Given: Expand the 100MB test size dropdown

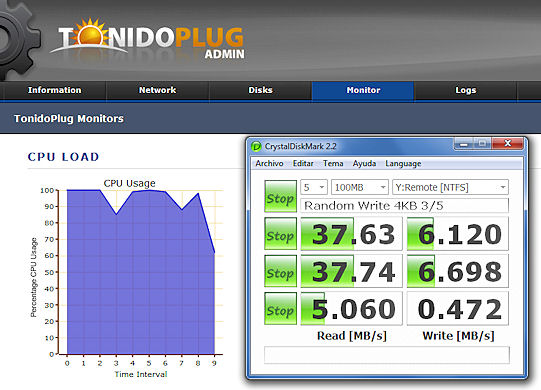Looking at the screenshot, I should coord(360,187).
